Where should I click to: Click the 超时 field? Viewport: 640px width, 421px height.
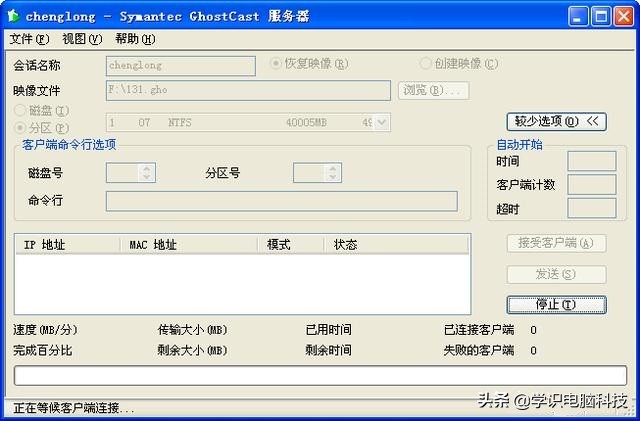coord(592,209)
